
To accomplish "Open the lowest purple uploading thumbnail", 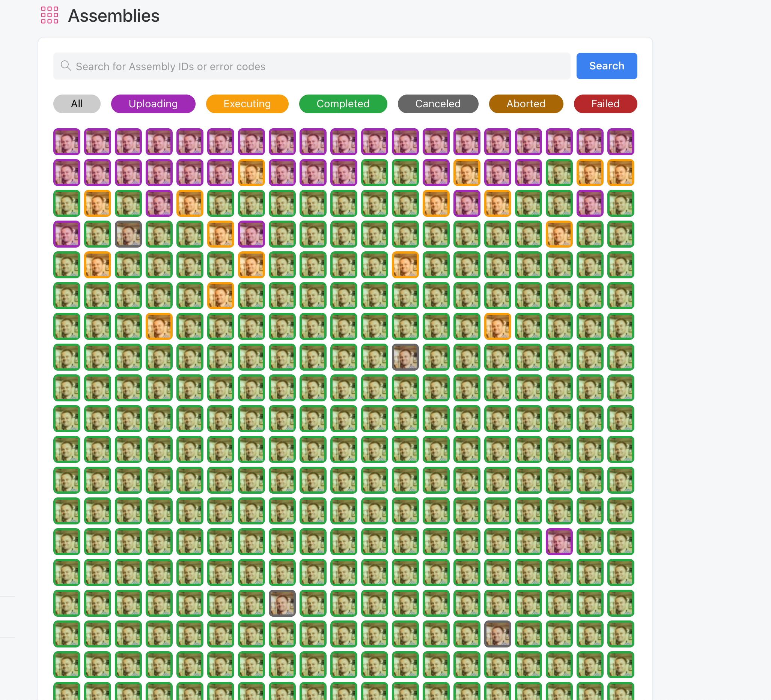I will tap(559, 541).
